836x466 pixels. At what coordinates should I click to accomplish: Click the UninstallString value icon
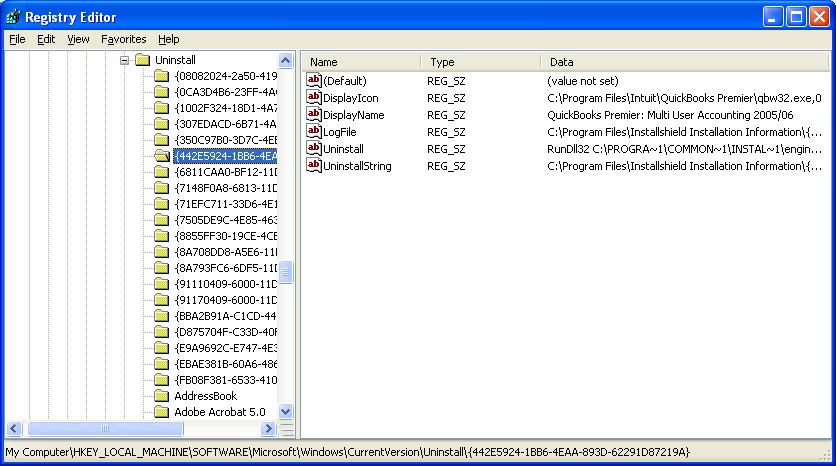pos(314,166)
